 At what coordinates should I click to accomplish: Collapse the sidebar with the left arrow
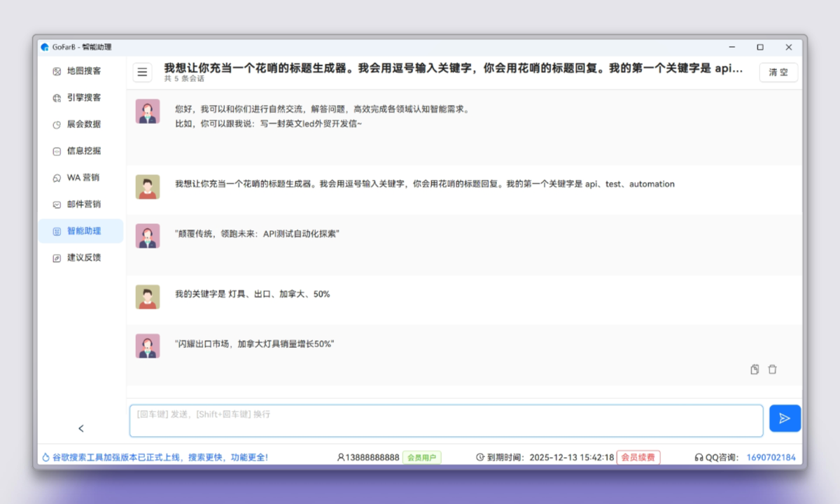[x=81, y=428]
